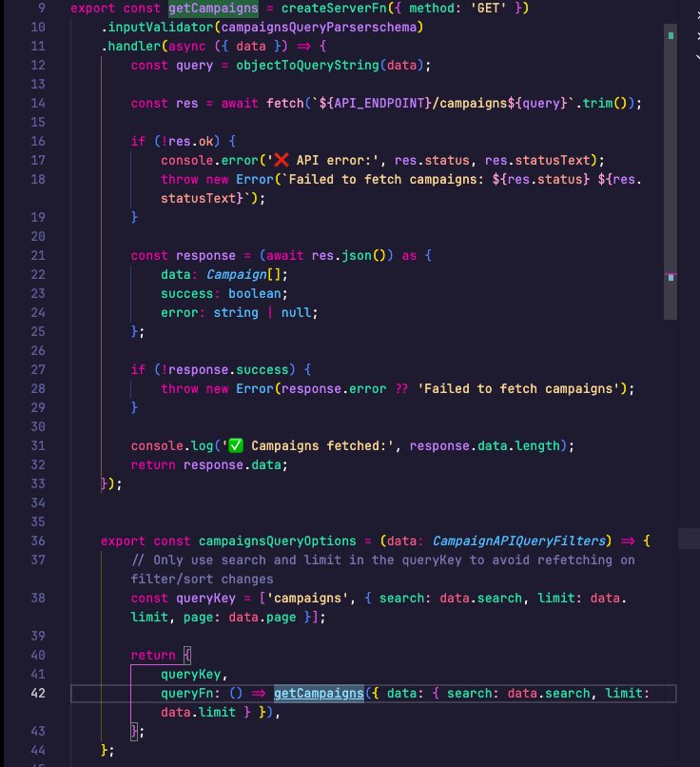
Task: Click line number 9 in the gutter
Action: pos(42,9)
